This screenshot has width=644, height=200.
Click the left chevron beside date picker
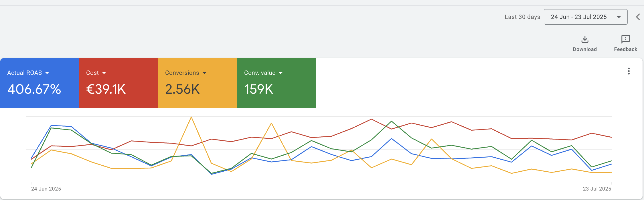pyautogui.click(x=638, y=17)
